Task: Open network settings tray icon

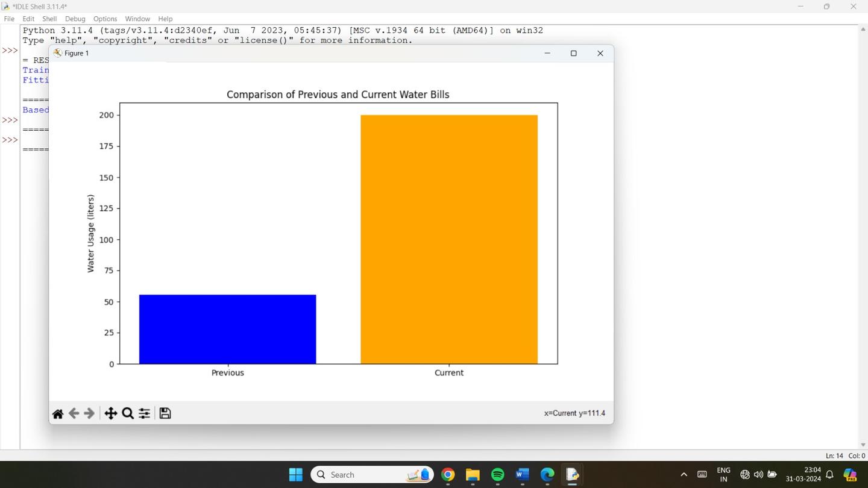Action: 745,475
